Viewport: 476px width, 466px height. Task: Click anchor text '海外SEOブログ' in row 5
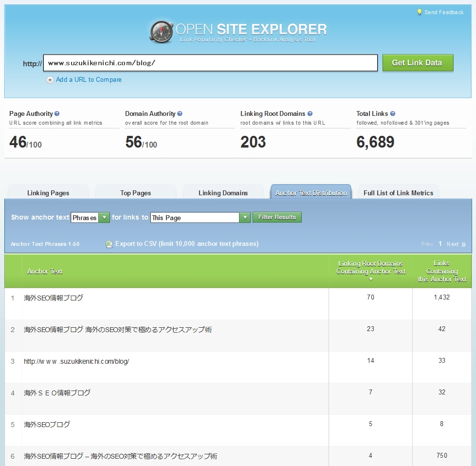[x=47, y=425]
